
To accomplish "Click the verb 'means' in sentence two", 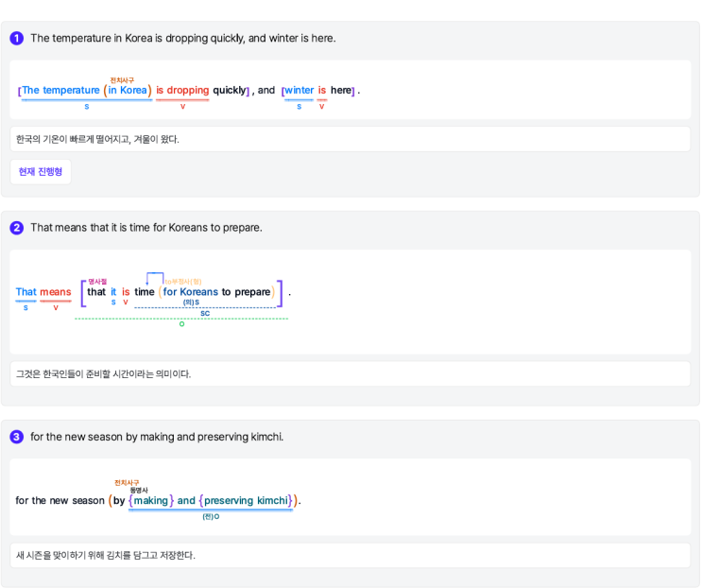I will coord(56,292).
